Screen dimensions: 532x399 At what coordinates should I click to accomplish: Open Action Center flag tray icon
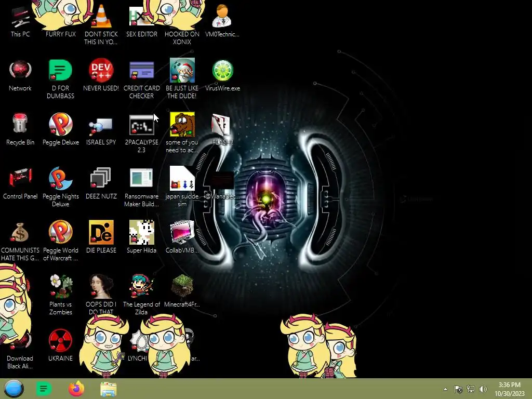coord(458,389)
